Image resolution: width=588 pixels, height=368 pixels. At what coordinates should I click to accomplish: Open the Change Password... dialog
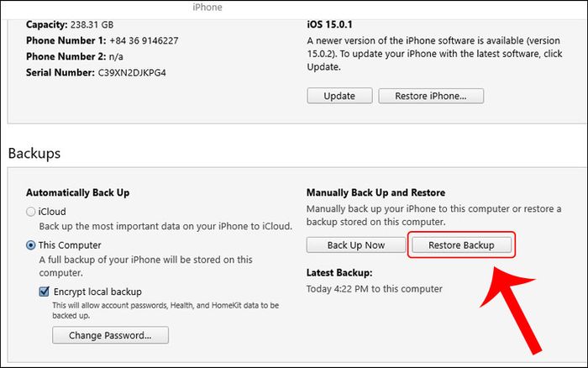click(x=110, y=335)
